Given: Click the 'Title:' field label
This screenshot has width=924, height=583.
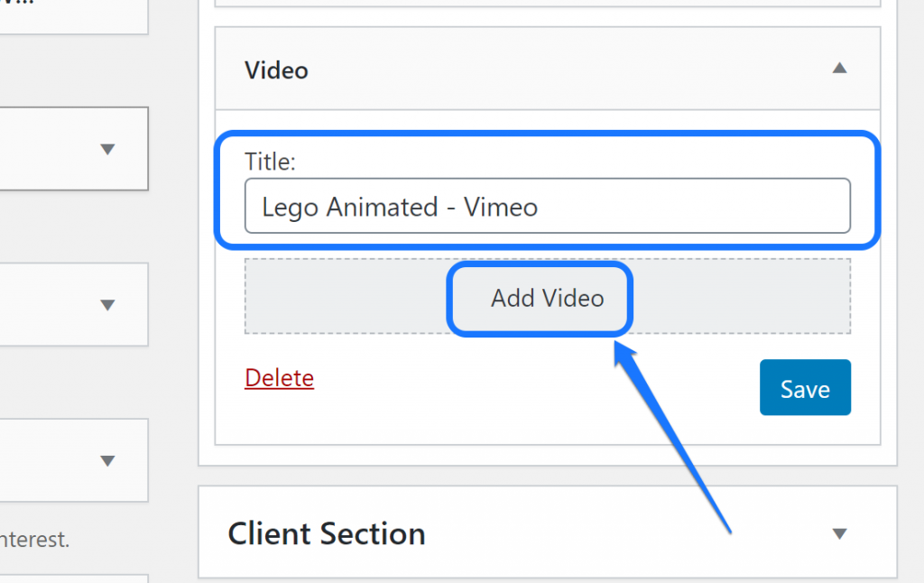Looking at the screenshot, I should (x=270, y=162).
